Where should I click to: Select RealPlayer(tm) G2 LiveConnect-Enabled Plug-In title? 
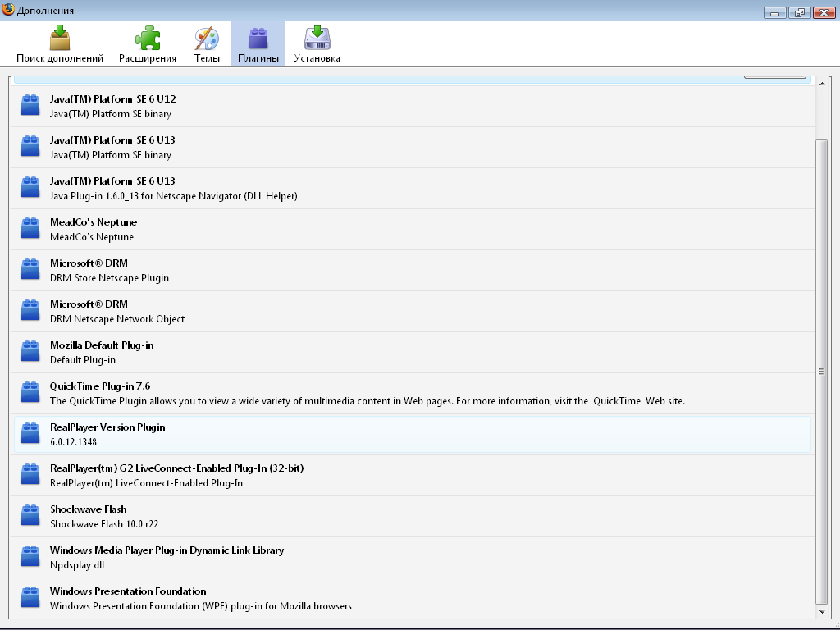(x=177, y=468)
